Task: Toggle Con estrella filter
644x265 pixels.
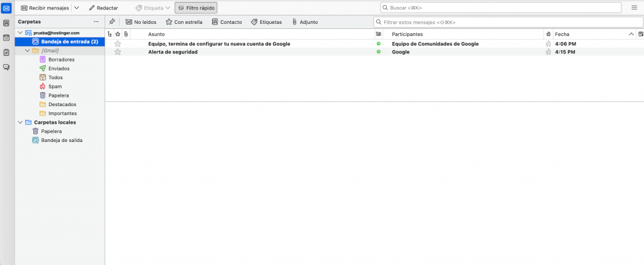Action: [184, 22]
